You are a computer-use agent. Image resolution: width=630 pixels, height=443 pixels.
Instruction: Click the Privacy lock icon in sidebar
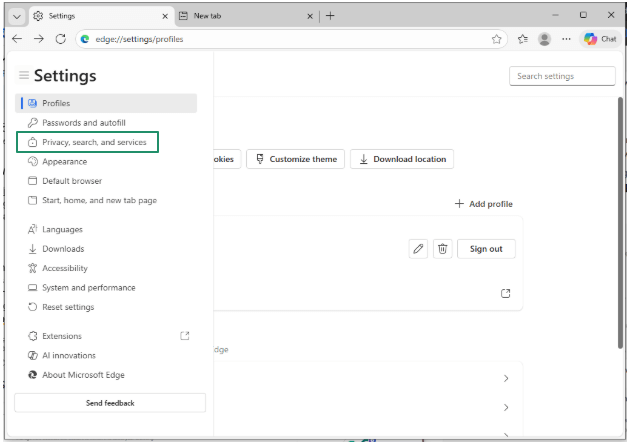pos(33,142)
